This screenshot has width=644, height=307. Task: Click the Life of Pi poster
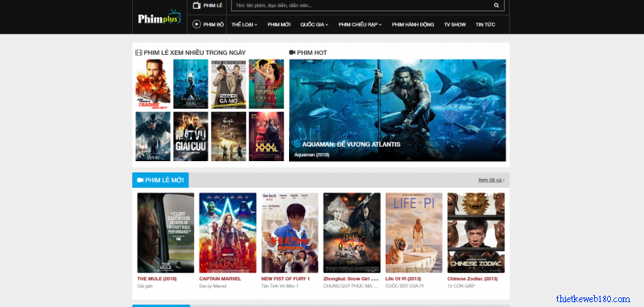coord(414,233)
